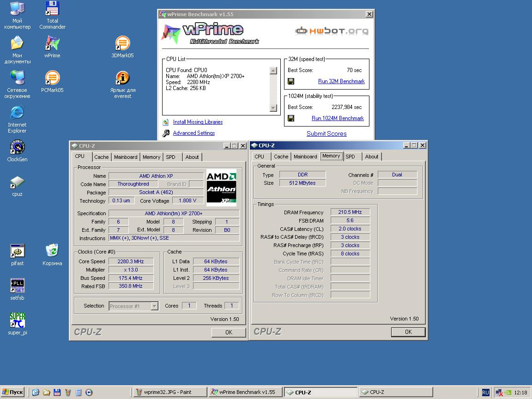
Task: Open Advanced Settings link in wPrime
Action: pos(194,133)
